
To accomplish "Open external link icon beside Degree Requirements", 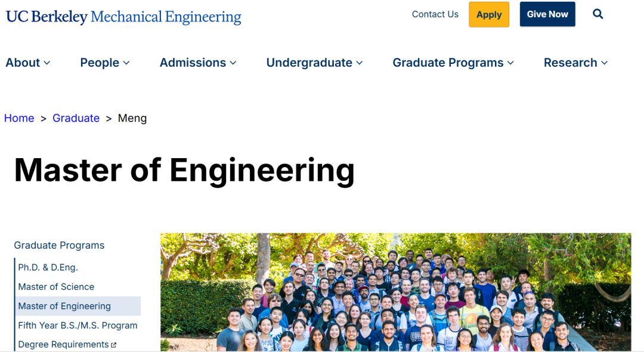I will (x=114, y=345).
